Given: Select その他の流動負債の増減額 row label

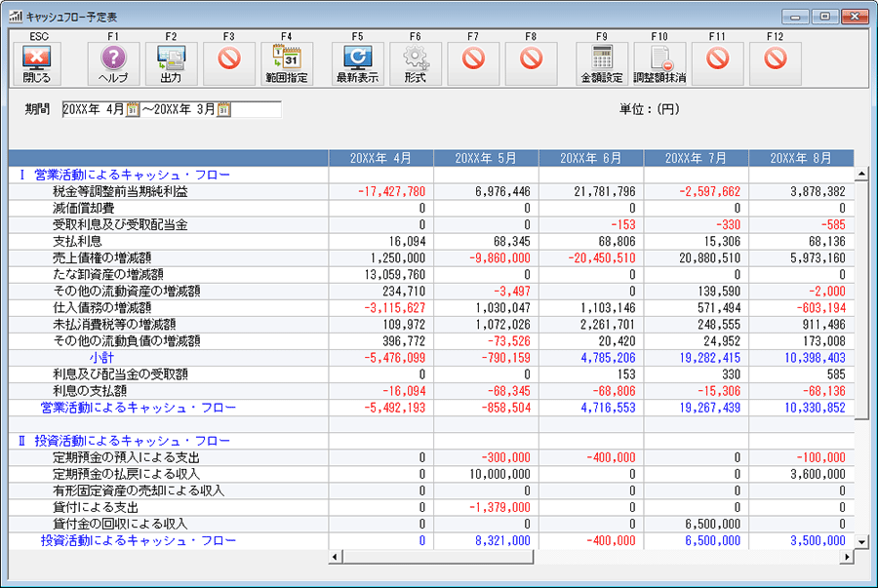Looking at the screenshot, I should (x=127, y=341).
